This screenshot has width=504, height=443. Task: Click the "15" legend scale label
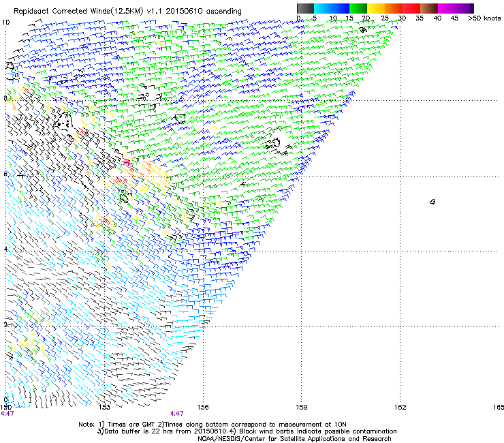click(349, 18)
